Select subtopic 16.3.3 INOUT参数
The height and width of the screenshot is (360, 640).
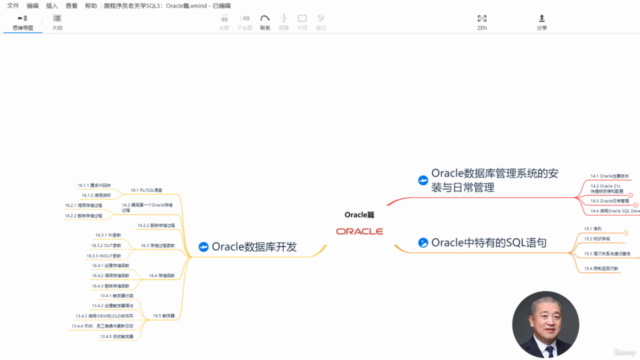(104, 256)
